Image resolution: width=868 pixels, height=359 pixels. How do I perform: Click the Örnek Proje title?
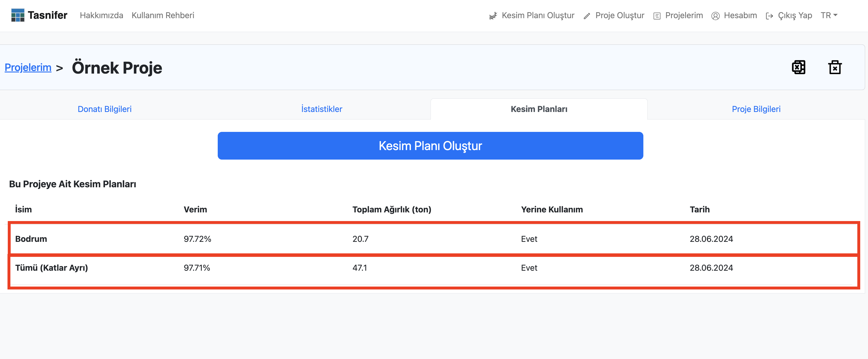pos(117,68)
